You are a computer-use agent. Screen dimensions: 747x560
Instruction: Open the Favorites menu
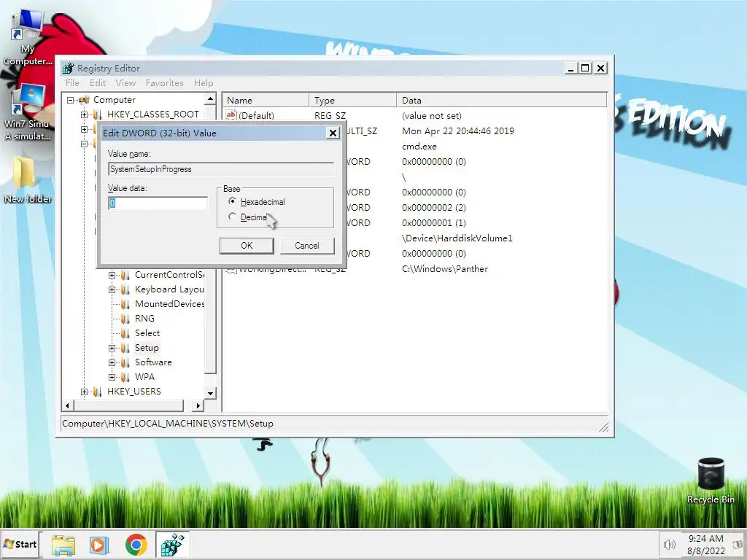pyautogui.click(x=164, y=83)
